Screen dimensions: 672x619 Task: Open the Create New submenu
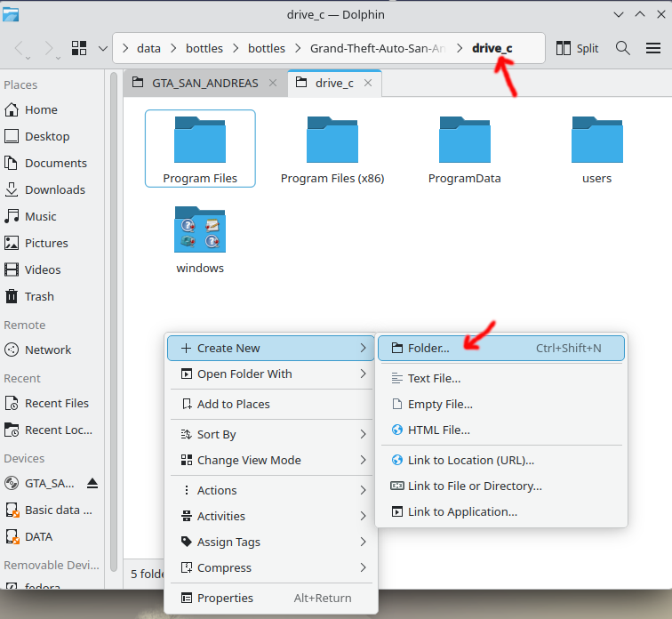point(271,348)
